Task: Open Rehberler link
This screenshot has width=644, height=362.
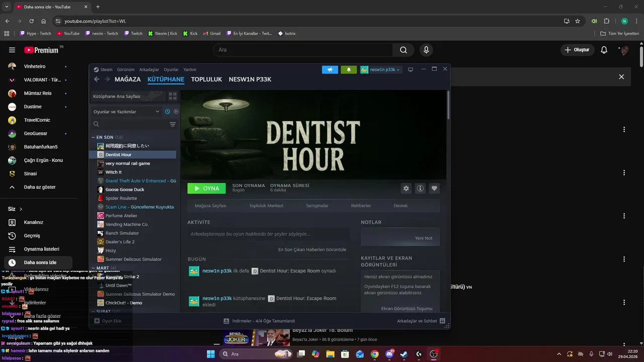Action: 361,206
